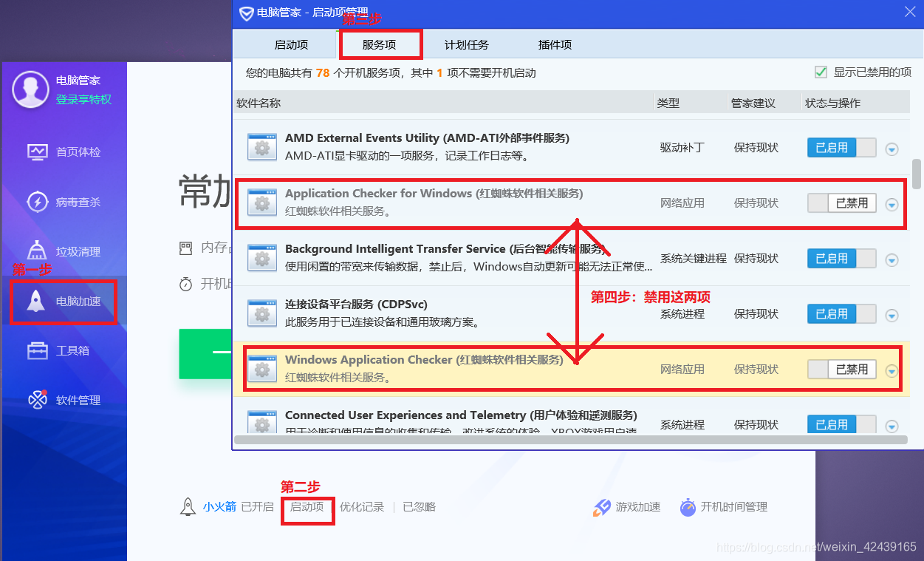Click 登录享特权 login link

click(83, 99)
